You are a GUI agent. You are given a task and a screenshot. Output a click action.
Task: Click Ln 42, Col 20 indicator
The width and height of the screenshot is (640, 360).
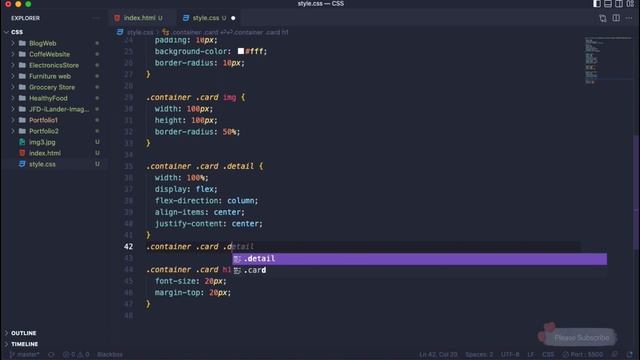point(438,355)
